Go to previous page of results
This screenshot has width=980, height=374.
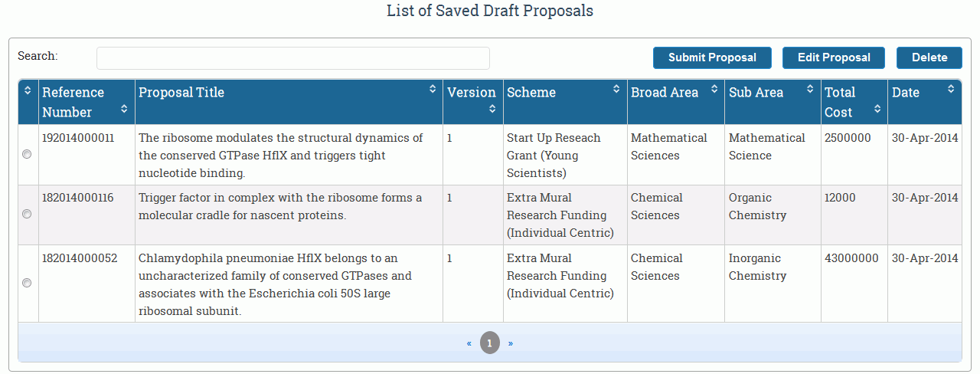pyautogui.click(x=469, y=343)
